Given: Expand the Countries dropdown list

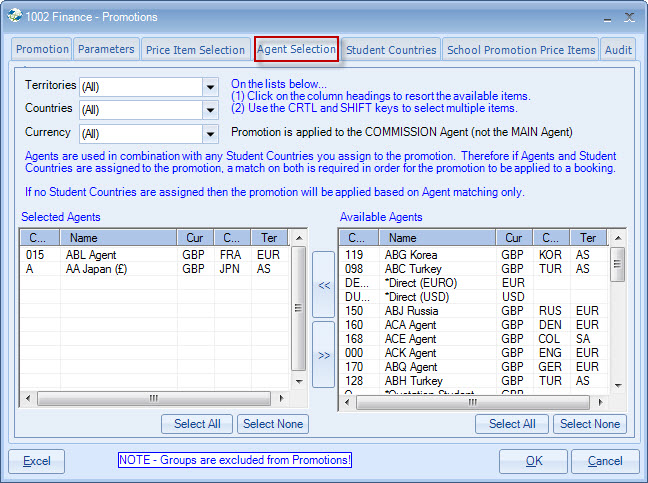Looking at the screenshot, I should click(210, 110).
